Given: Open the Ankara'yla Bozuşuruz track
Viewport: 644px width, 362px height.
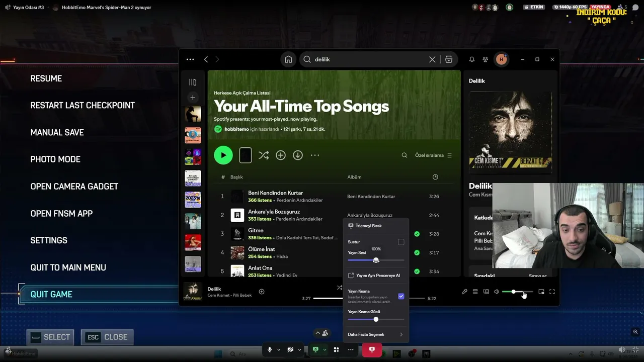Looking at the screenshot, I should pos(274,212).
